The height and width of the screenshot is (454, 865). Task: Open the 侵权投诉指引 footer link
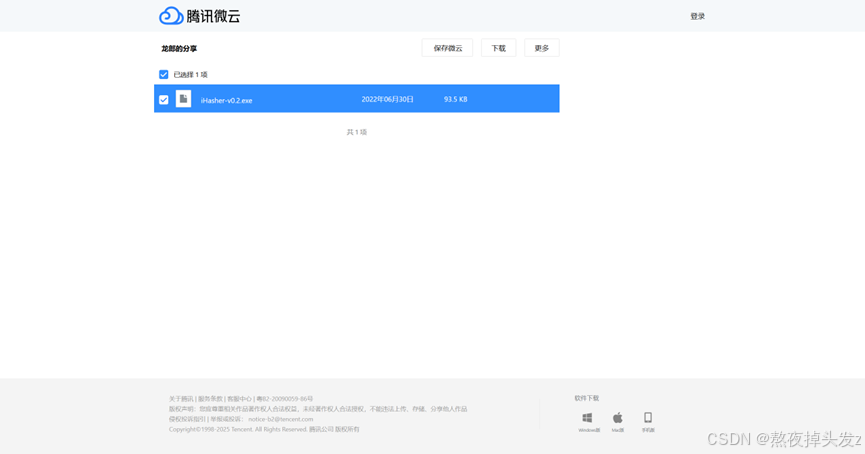click(187, 419)
